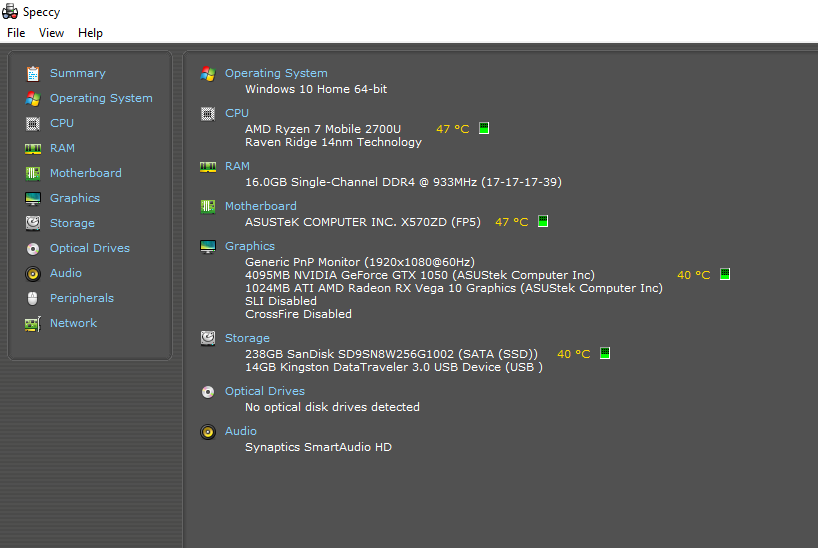The width and height of the screenshot is (818, 548).
Task: Click the SLI Disabled line
Action: [x=281, y=301]
